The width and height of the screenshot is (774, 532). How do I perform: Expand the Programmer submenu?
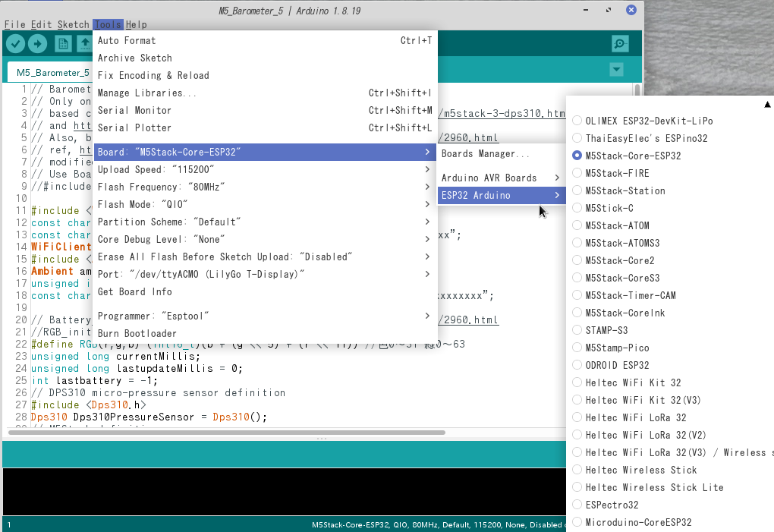pos(265,316)
